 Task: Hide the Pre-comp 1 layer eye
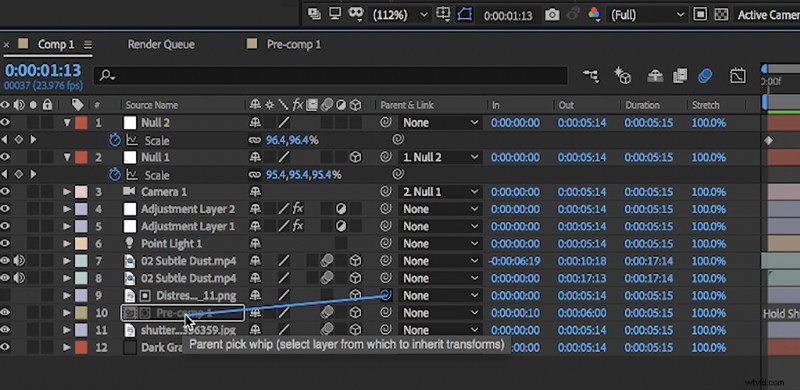5,312
